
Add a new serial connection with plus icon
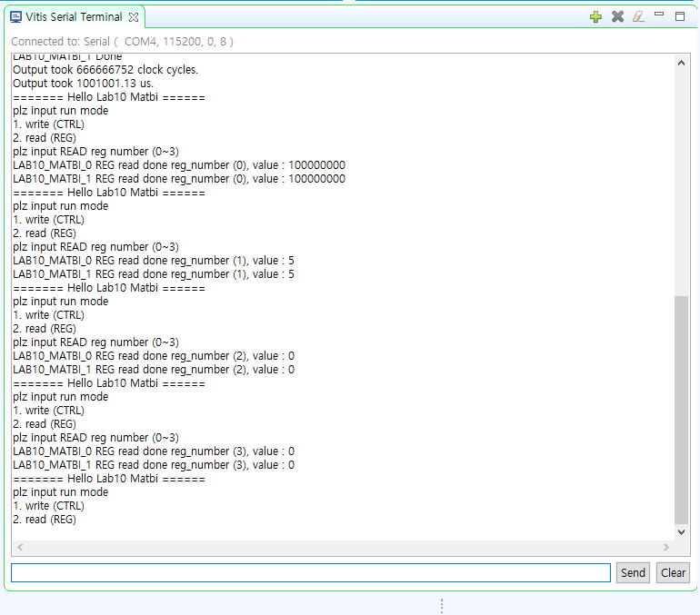[595, 17]
